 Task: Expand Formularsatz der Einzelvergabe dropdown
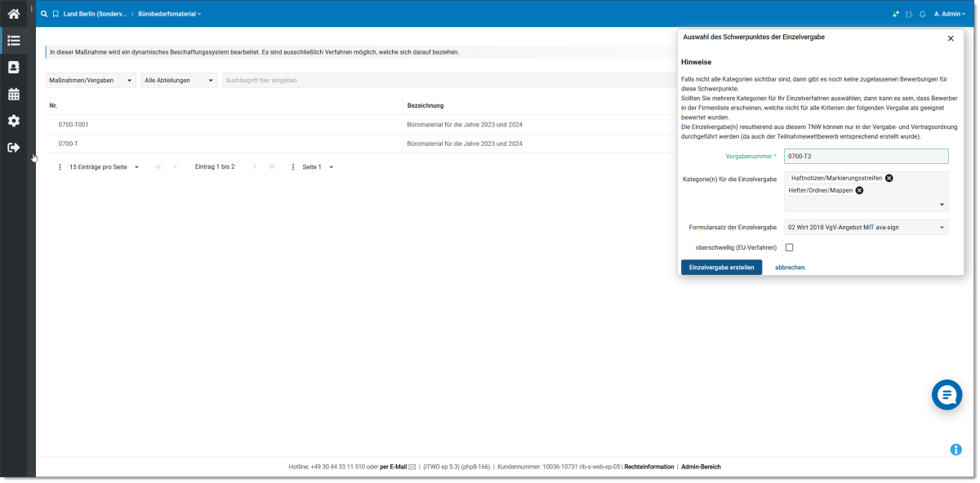tap(866, 227)
